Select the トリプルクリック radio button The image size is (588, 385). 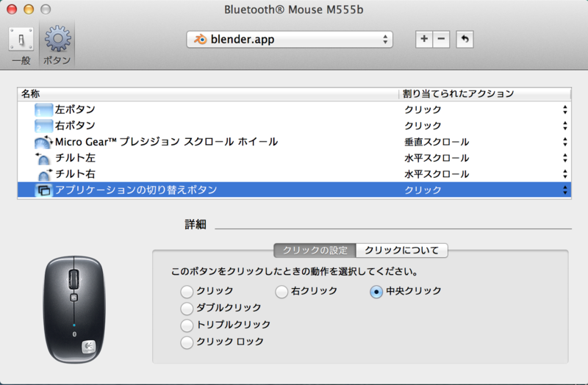pyautogui.click(x=187, y=325)
